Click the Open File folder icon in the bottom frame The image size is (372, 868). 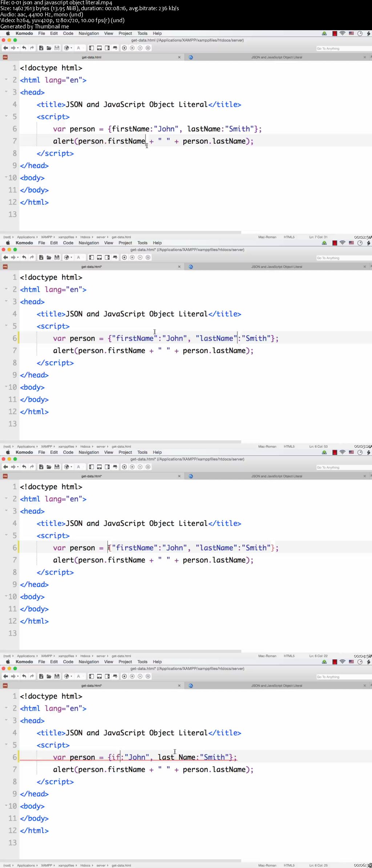(49, 676)
